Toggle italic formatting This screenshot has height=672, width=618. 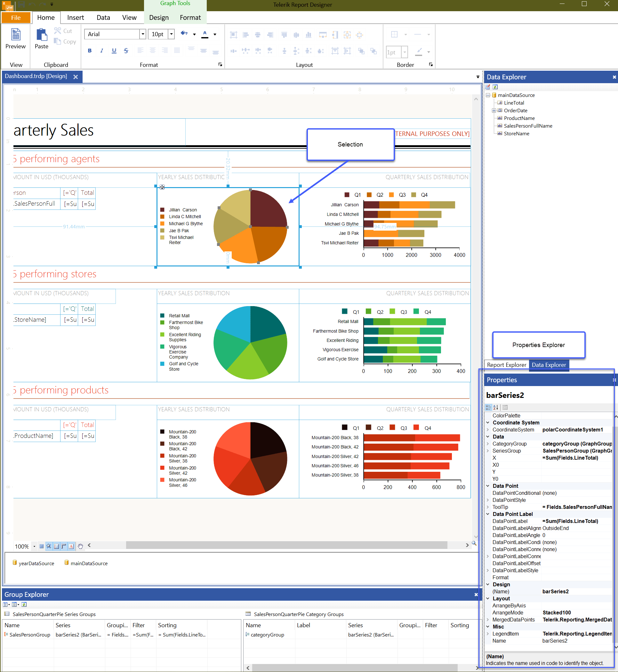(101, 51)
